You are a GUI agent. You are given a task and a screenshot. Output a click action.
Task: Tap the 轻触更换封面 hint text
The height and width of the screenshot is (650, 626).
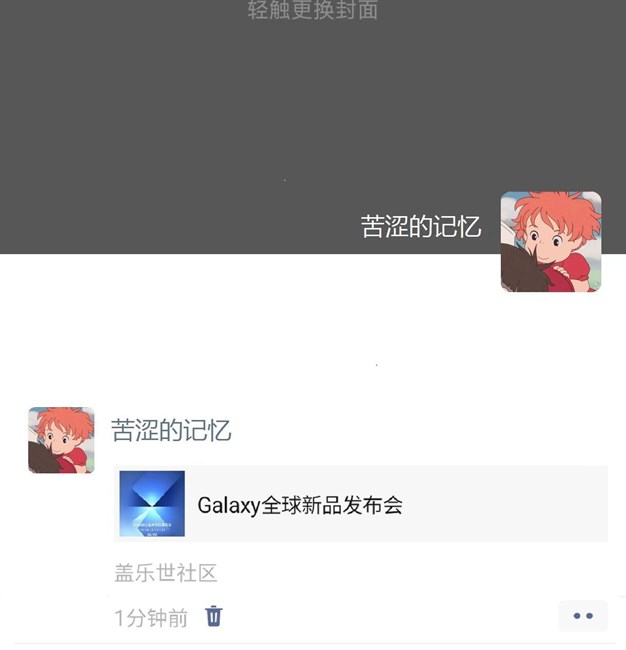[313, 10]
